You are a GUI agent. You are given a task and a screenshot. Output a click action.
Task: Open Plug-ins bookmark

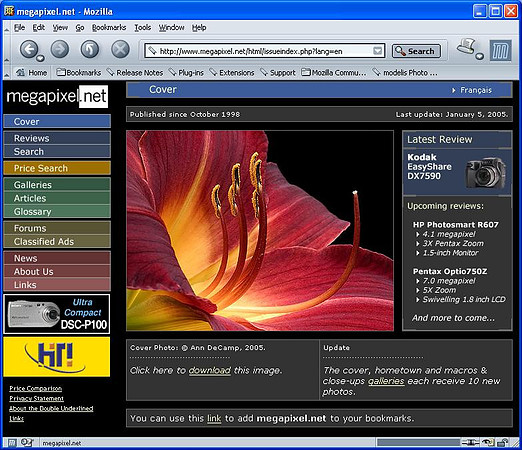(186, 72)
